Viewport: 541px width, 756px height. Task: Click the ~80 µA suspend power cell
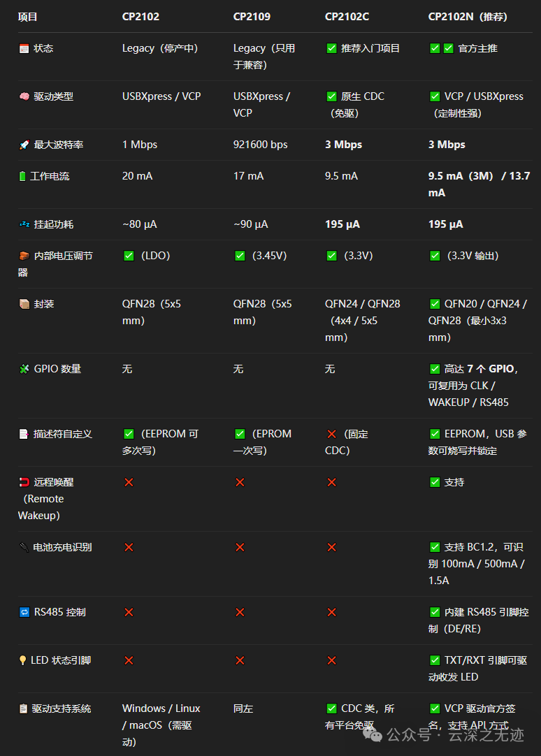click(x=139, y=224)
